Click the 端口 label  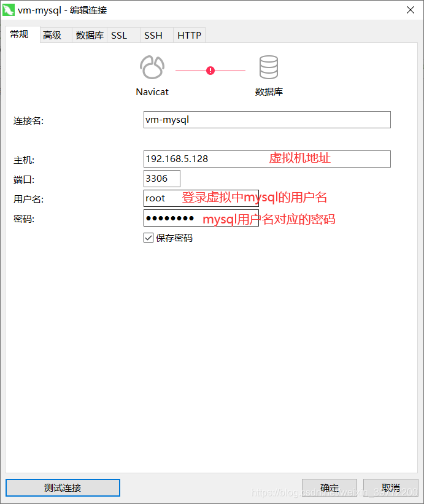[24, 180]
